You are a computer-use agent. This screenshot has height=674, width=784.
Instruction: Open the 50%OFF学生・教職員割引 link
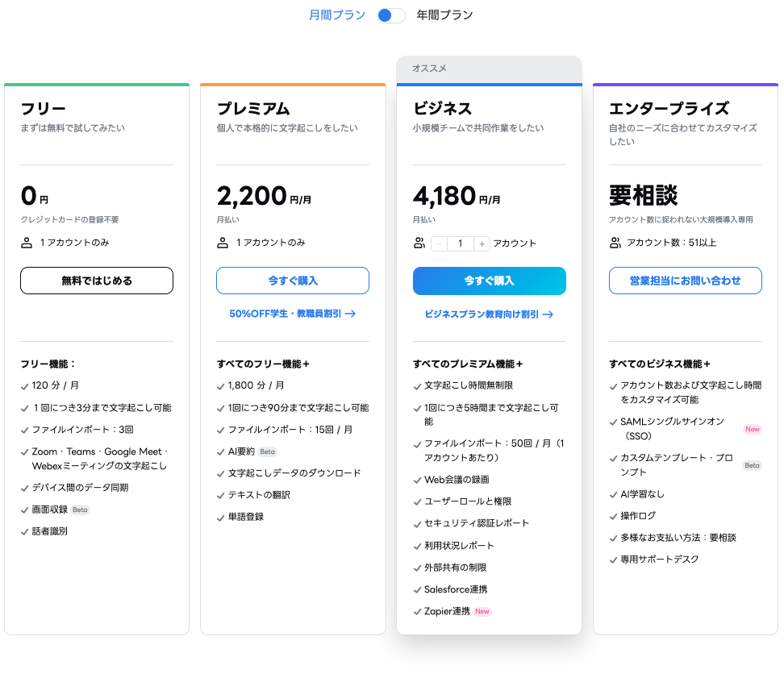[x=293, y=314]
